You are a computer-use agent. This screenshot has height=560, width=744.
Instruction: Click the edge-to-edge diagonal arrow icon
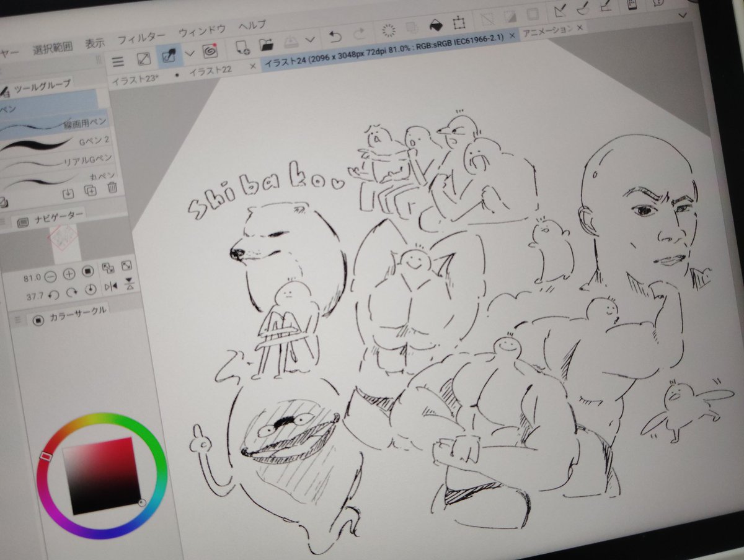click(144, 59)
